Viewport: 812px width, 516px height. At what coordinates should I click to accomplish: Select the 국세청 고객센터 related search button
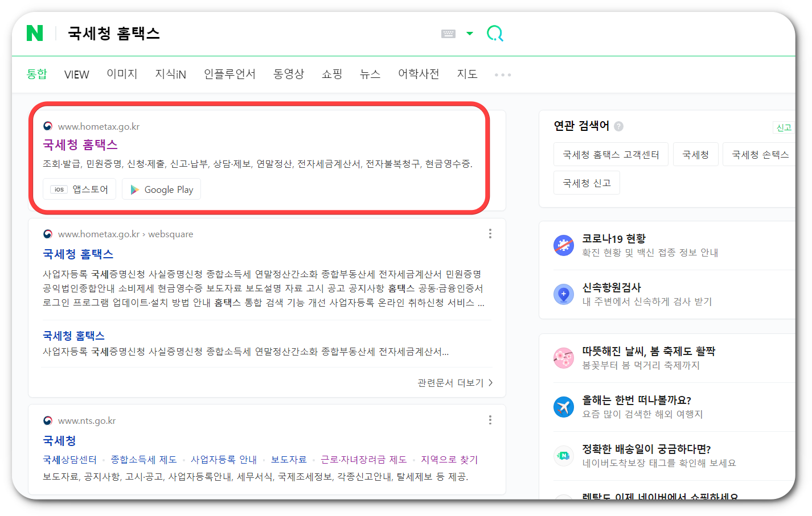[x=610, y=154]
